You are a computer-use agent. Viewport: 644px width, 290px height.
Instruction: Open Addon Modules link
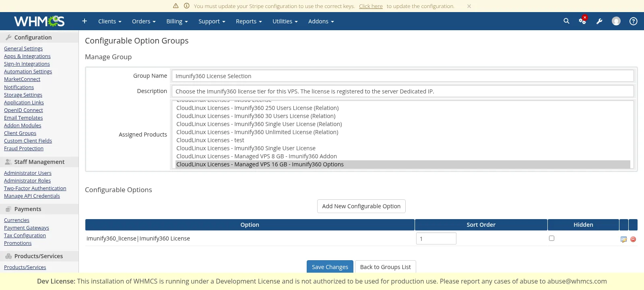click(x=23, y=125)
